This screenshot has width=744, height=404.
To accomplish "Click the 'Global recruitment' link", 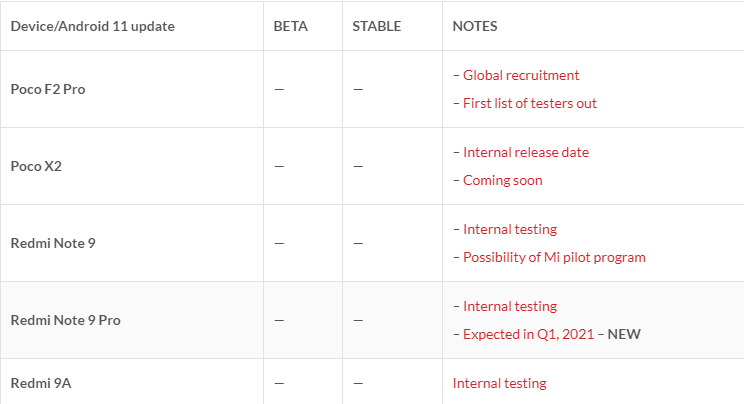I will [521, 75].
